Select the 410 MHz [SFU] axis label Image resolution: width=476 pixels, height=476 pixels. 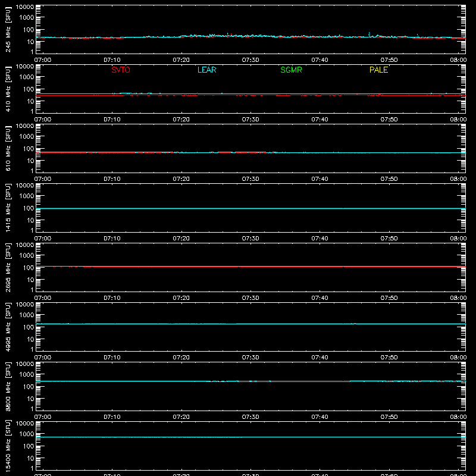[x=8, y=89]
